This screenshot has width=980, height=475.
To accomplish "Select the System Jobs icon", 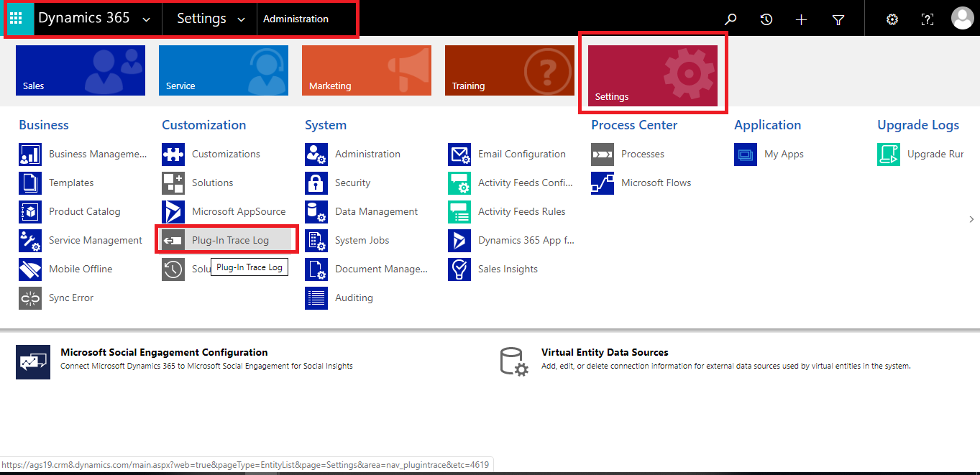I will [x=316, y=240].
